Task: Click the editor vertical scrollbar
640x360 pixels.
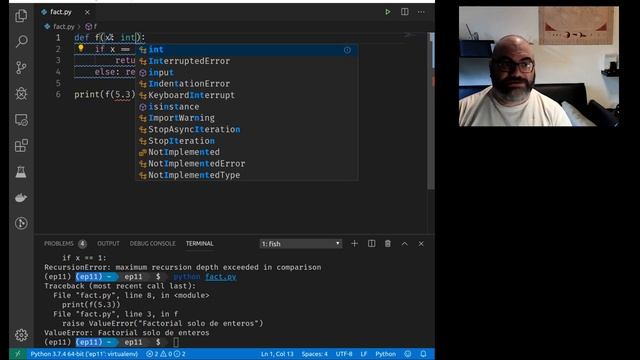Action: click(431, 110)
